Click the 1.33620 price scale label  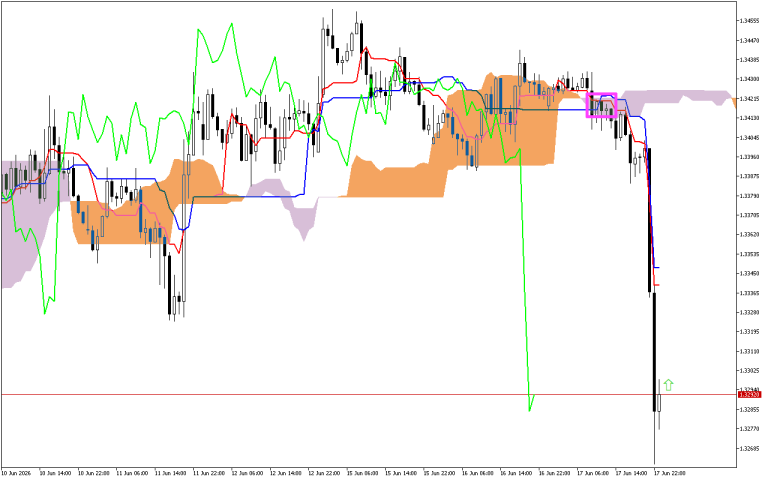750,234
